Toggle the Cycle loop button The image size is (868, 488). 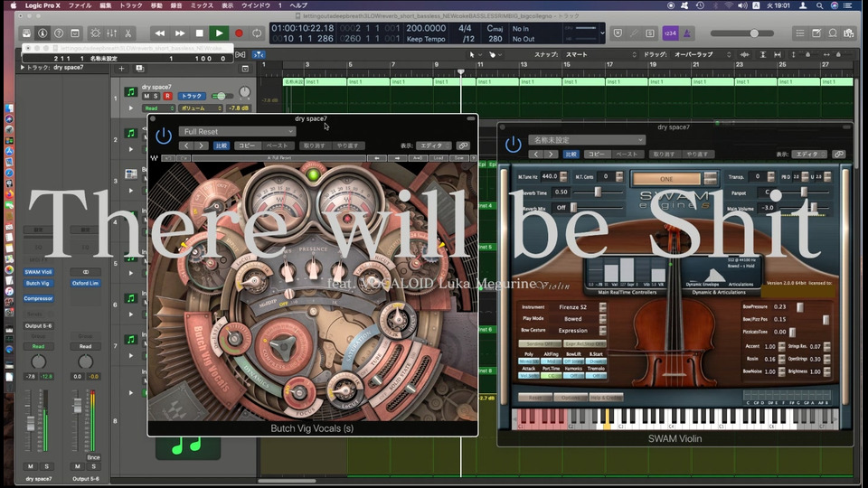pos(257,33)
